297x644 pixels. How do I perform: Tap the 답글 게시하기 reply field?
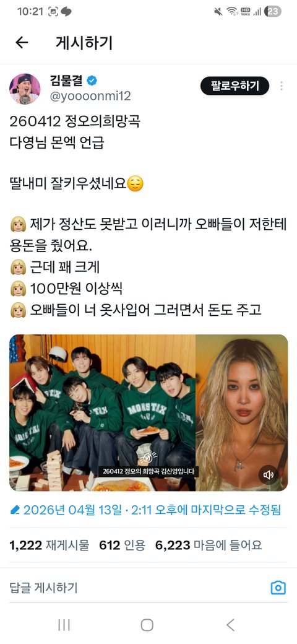click(136, 588)
